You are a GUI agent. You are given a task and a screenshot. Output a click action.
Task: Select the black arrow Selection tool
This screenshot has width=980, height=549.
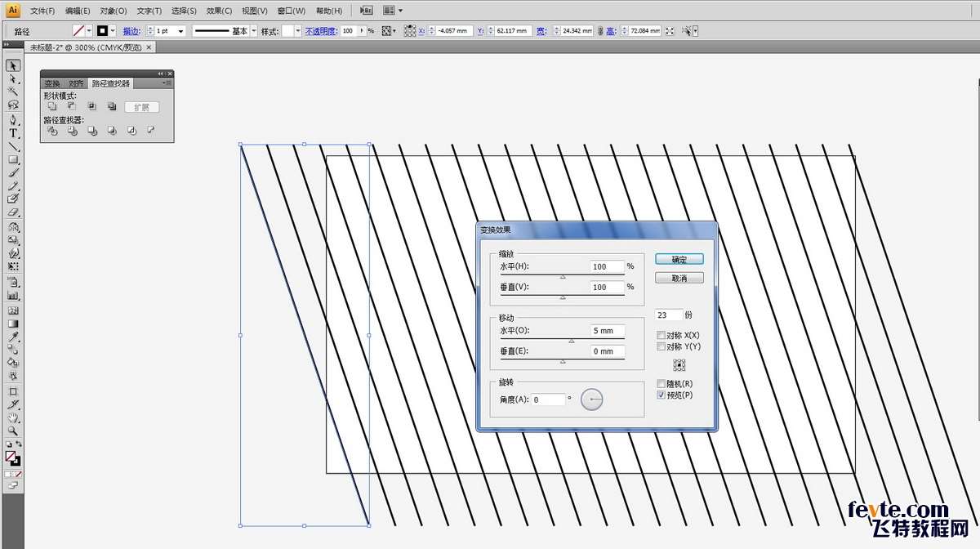[13, 65]
